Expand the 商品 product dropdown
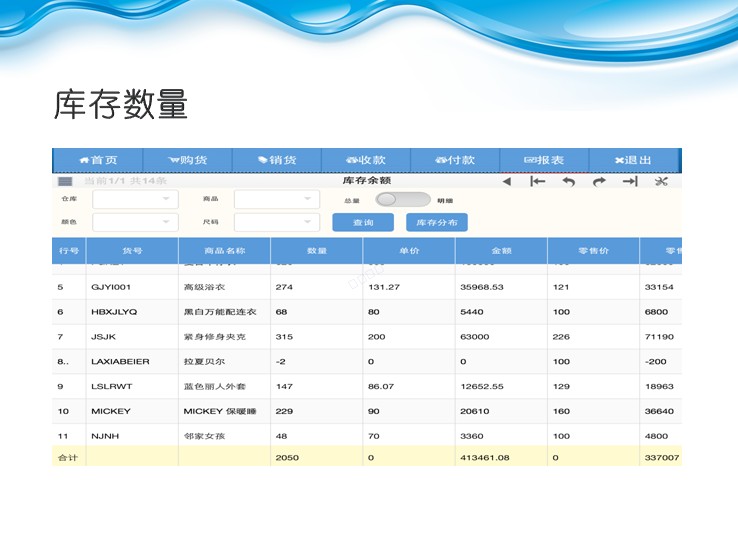The height and width of the screenshot is (549, 738). 277,199
